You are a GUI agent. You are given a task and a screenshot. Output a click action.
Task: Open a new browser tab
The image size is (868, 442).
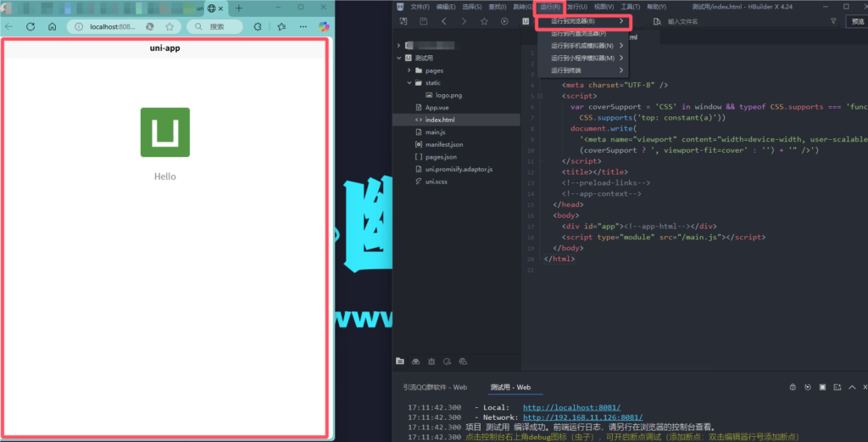(238, 8)
